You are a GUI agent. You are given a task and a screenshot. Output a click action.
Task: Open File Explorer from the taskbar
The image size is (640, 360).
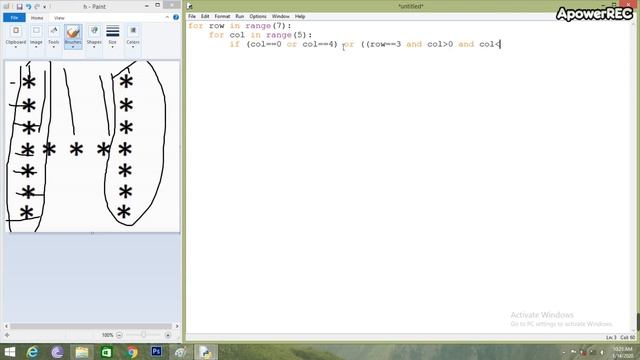[x=82, y=352]
